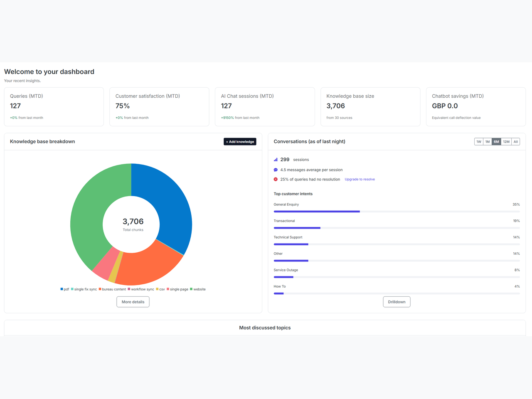Click the Most discussed topics heading
This screenshot has width=532, height=399.
pyautogui.click(x=265, y=328)
